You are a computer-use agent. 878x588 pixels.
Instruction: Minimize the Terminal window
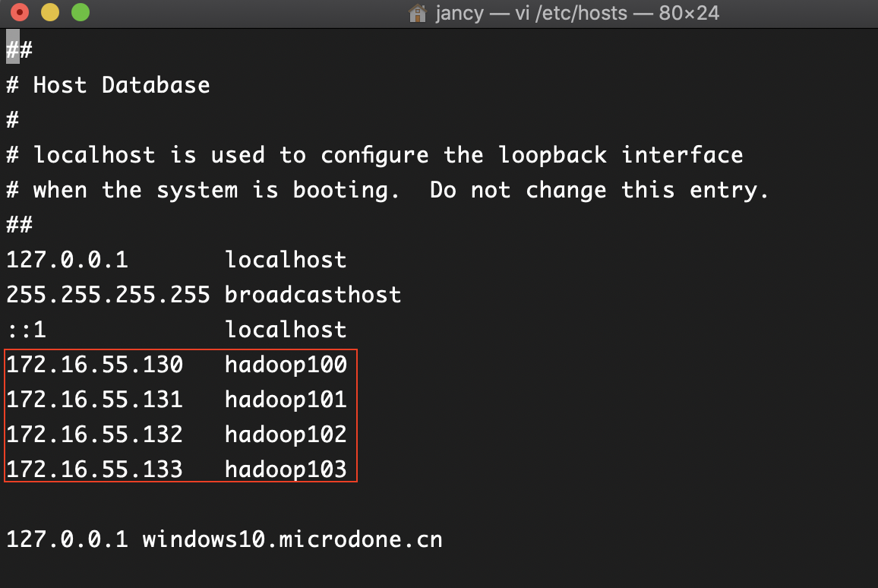(x=49, y=12)
